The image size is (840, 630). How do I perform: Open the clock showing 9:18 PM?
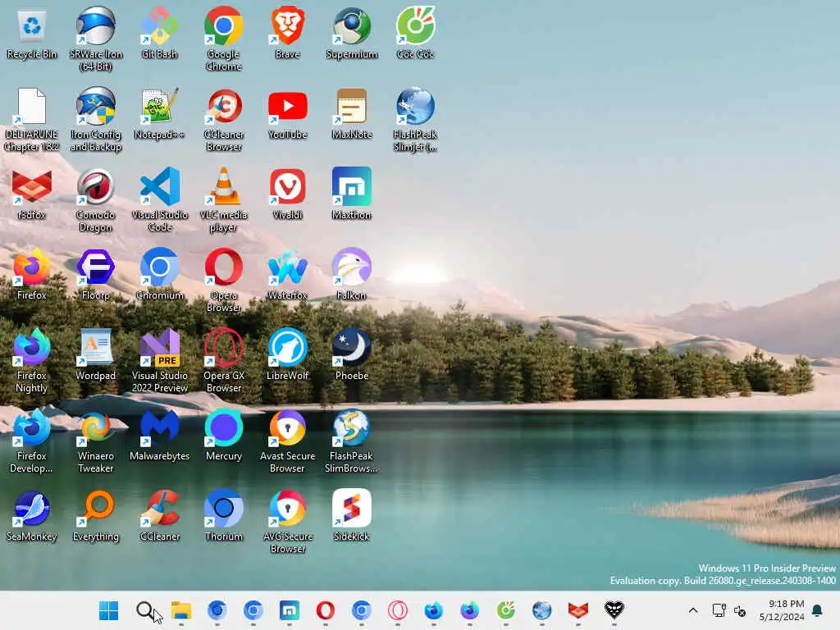pos(782,610)
